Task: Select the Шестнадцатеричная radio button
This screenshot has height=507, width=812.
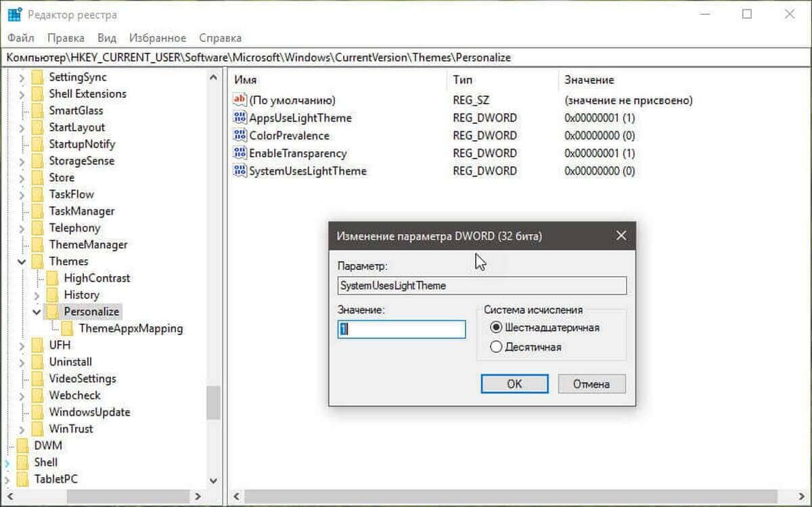Action: tap(496, 328)
